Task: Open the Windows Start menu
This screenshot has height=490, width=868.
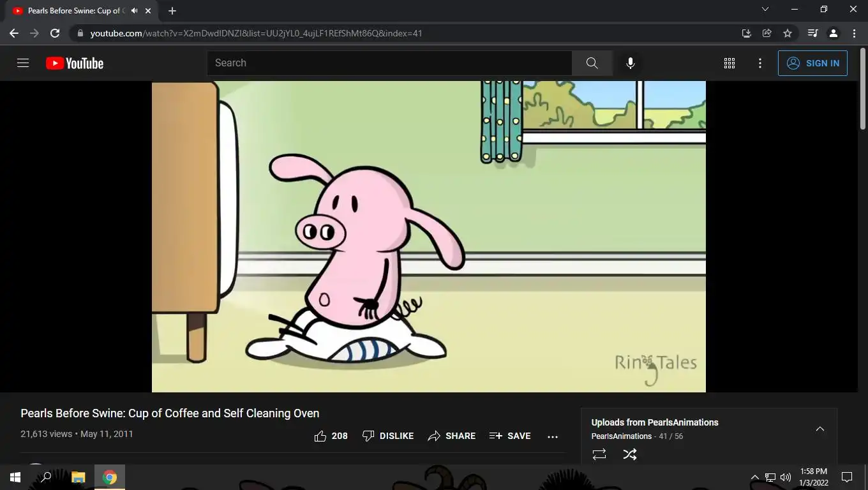Action: 15,477
